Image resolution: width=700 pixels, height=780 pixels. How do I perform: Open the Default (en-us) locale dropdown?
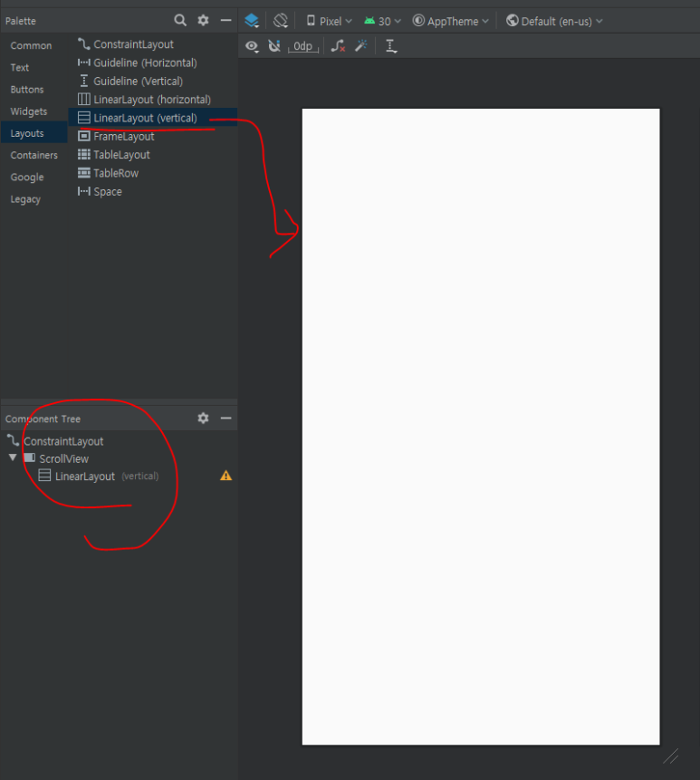click(x=554, y=22)
